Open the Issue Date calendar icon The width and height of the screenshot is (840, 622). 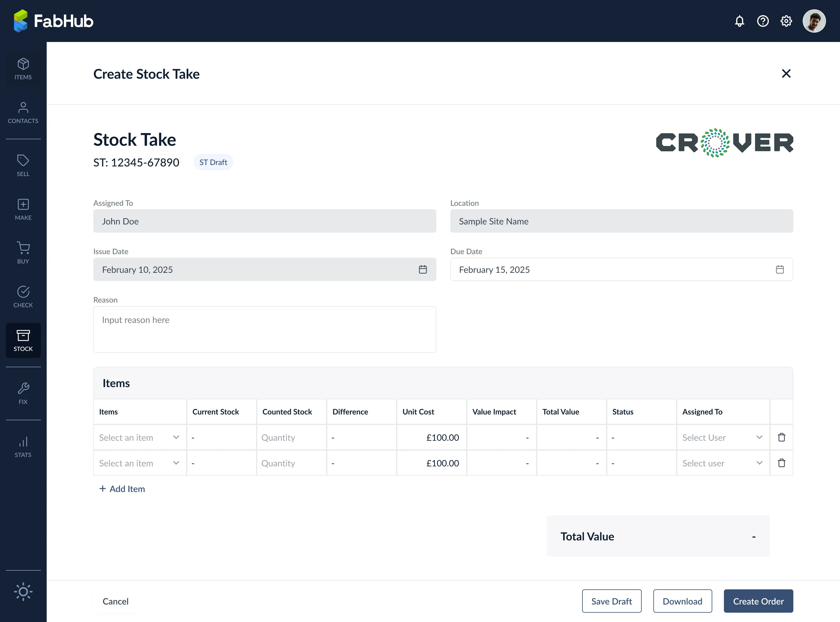(423, 270)
